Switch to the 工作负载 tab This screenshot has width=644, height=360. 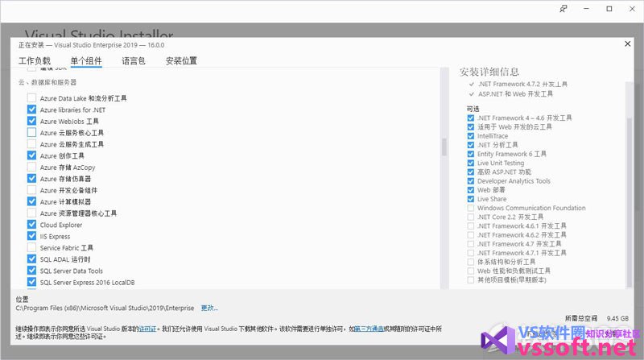(35, 61)
